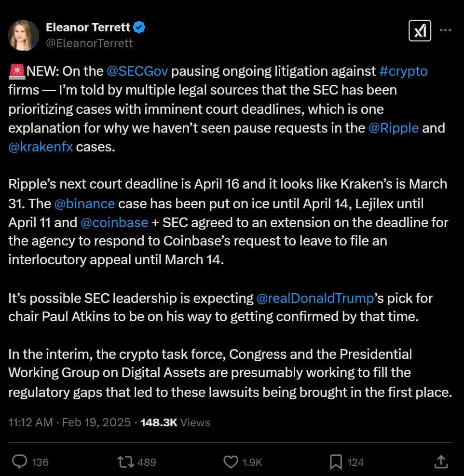Open the @SECGov profile link
This screenshot has height=476, width=464.
(x=136, y=71)
